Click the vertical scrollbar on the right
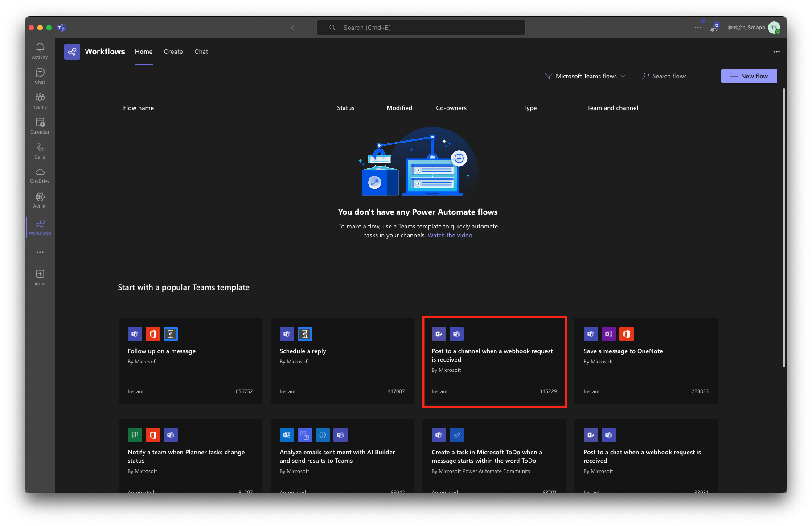 point(784,228)
